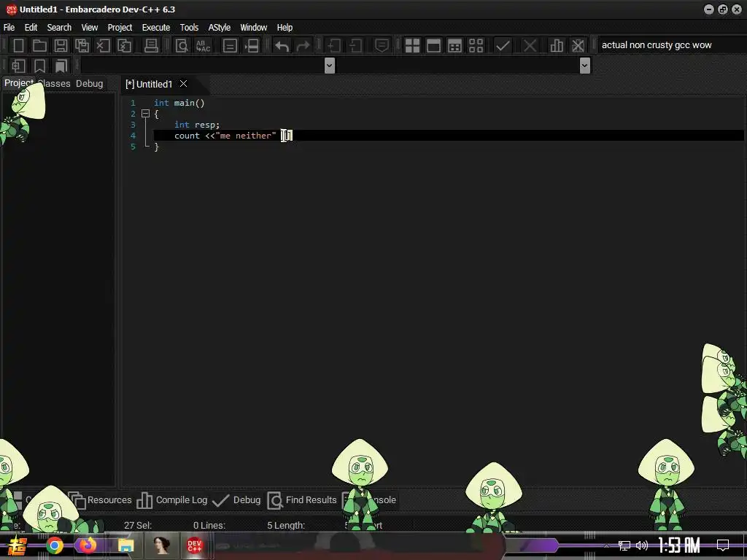Viewport: 747px width, 560px height.
Task: Open the second class browser dropdown
Action: click(x=585, y=66)
